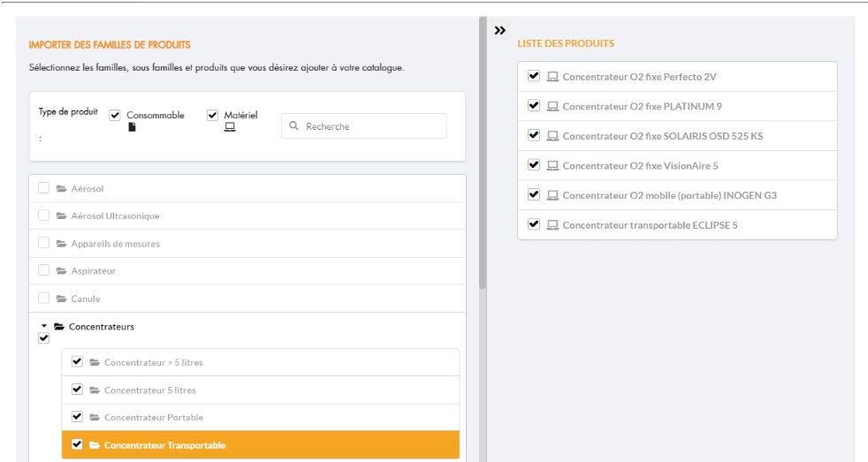Uncheck product SOLAIRIS OSD 525 KS
The width and height of the screenshot is (868, 462).
(534, 135)
